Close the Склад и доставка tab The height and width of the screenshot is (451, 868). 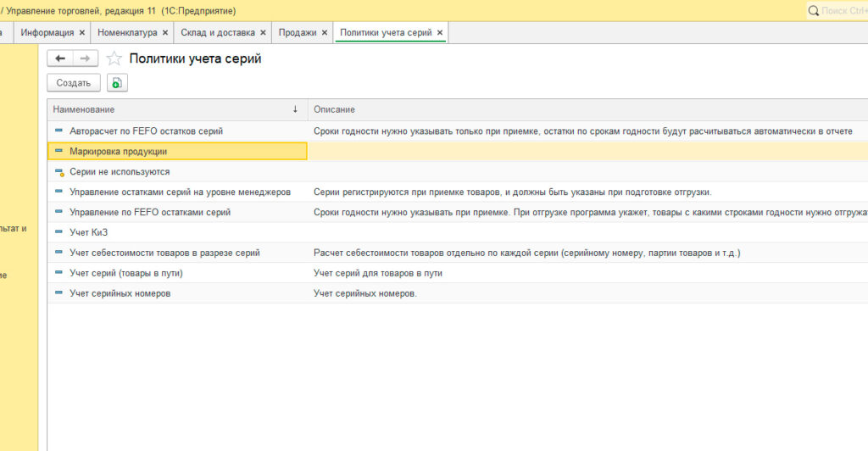pos(263,33)
